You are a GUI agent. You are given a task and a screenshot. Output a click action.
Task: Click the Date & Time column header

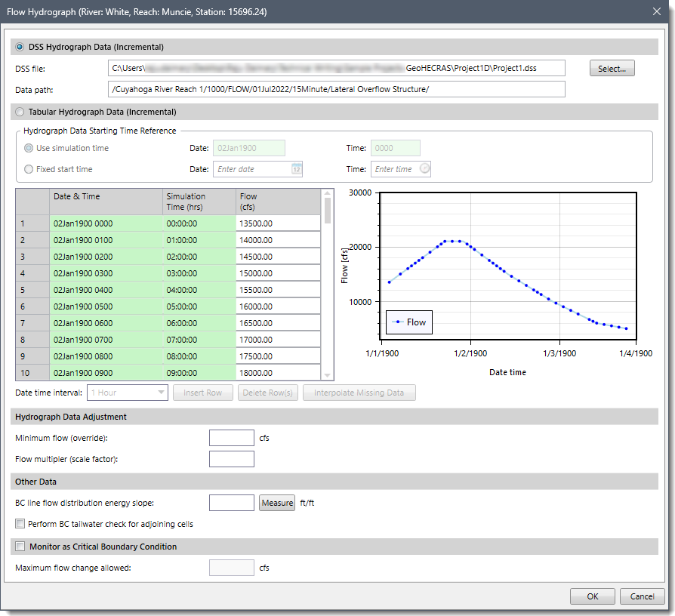(106, 202)
